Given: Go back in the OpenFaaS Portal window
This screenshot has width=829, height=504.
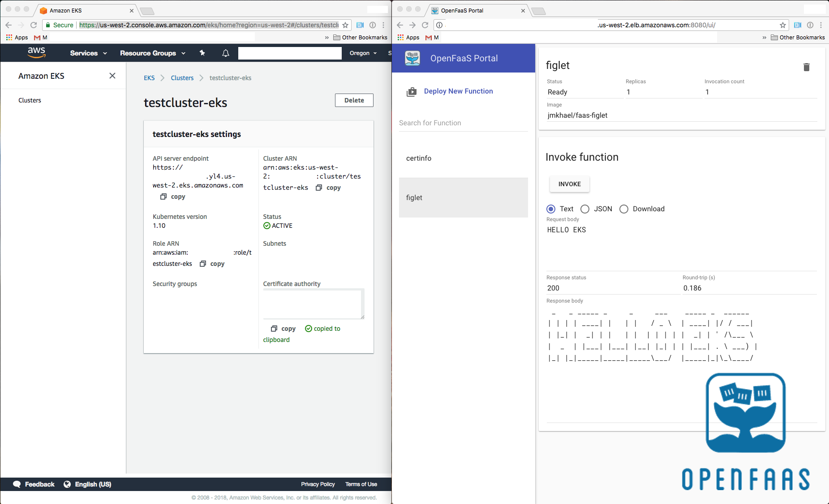Looking at the screenshot, I should coord(400,25).
